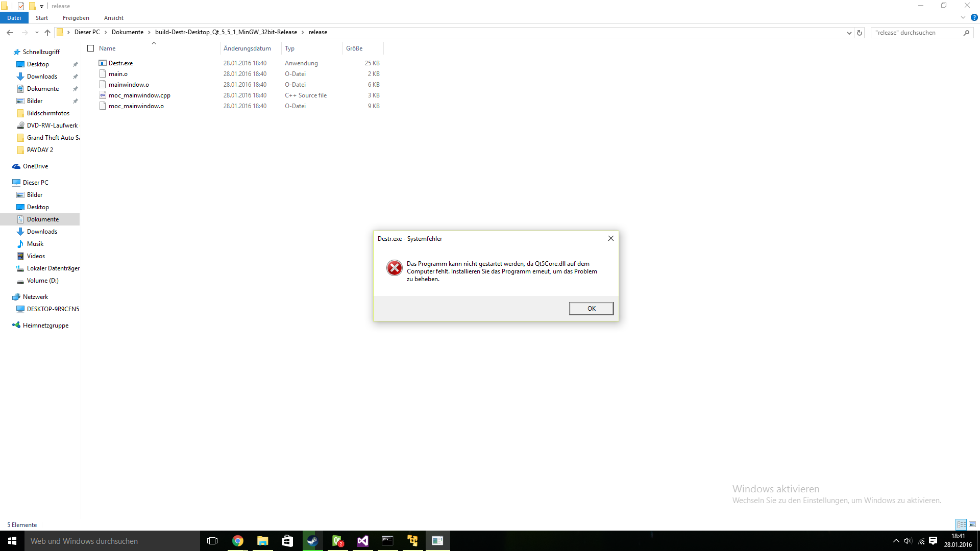Open the Windows Store taskbar icon
This screenshot has width=980, height=551.
pyautogui.click(x=287, y=541)
